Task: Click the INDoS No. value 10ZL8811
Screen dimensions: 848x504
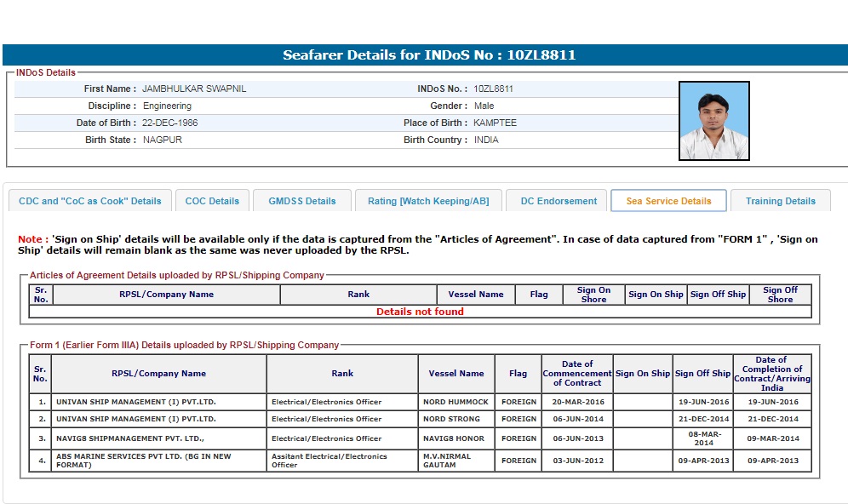Action: [493, 89]
